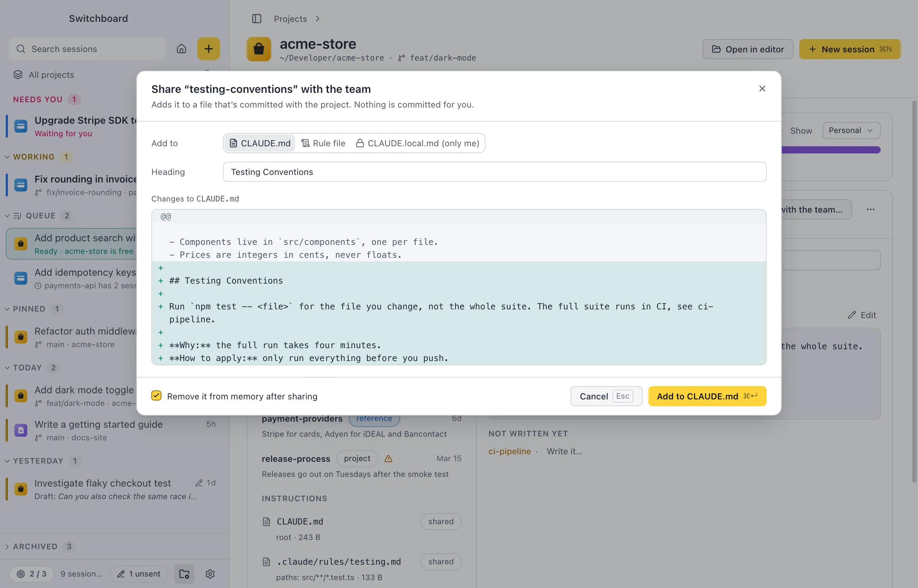Click the New session button
Viewport: 918px width, 588px height.
[850, 49]
